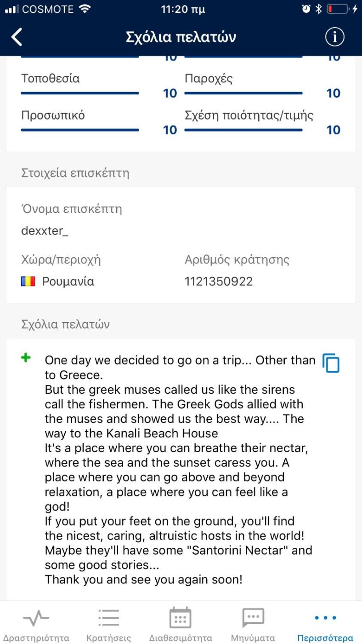Tap the Τοποθεσία rating bar
The height and width of the screenshot is (644, 362).
point(80,93)
